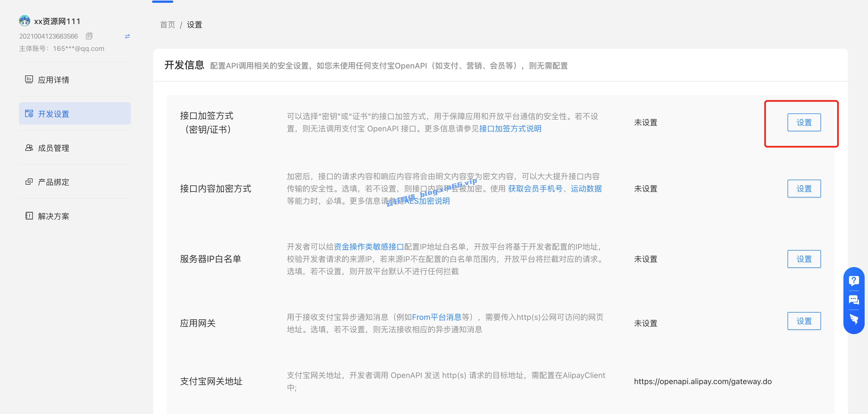Open the 资金操作类敏感接口 link
This screenshot has width=868, height=414.
tap(369, 247)
